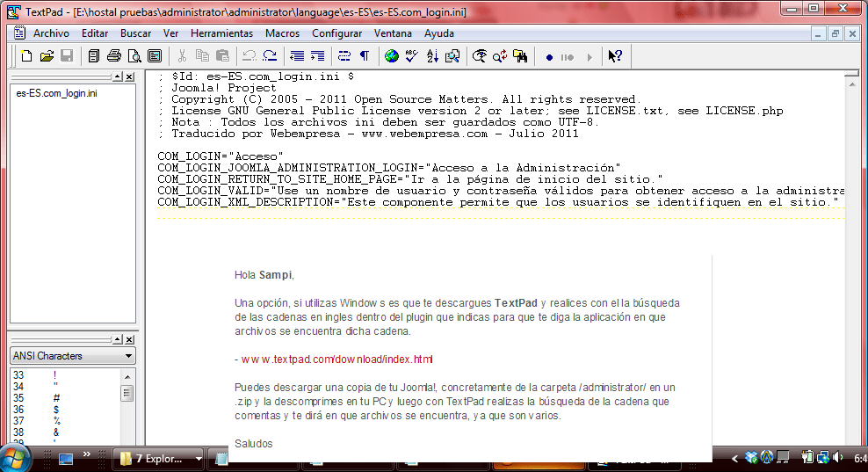
Task: Close the document selector panel
Action: [x=129, y=77]
